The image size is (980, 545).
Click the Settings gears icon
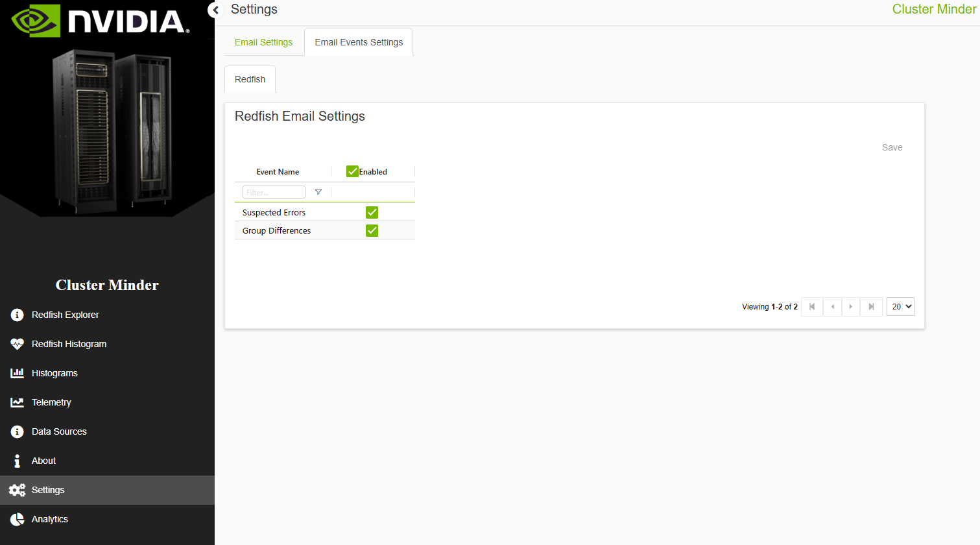point(18,490)
